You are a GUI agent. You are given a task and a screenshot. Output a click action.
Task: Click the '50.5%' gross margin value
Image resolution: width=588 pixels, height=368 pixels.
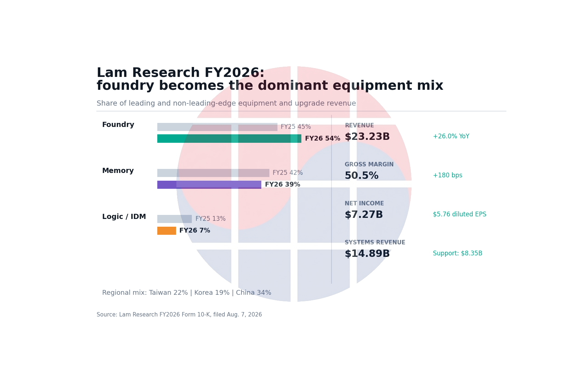point(362,176)
